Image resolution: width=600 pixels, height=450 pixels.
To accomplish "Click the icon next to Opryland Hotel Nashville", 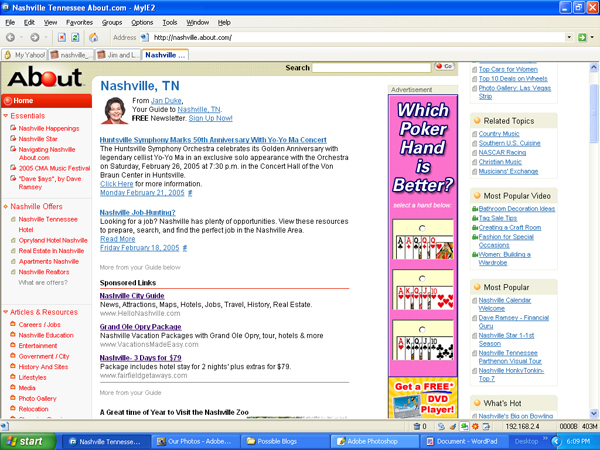I will point(13,240).
